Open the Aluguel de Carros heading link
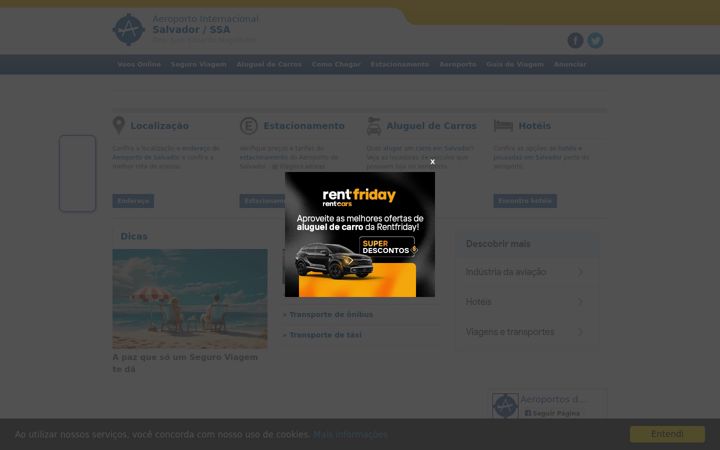This screenshot has height=450, width=720. pos(432,126)
